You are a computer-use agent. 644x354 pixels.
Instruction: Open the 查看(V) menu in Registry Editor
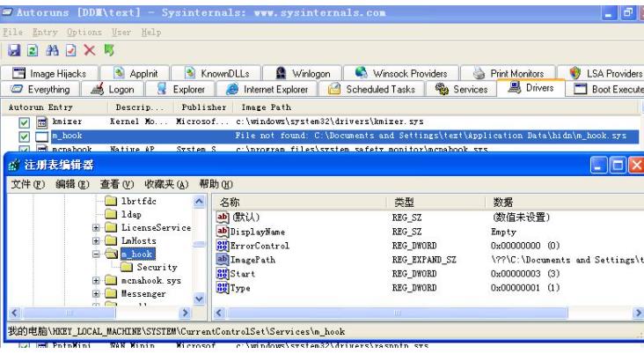(x=117, y=184)
